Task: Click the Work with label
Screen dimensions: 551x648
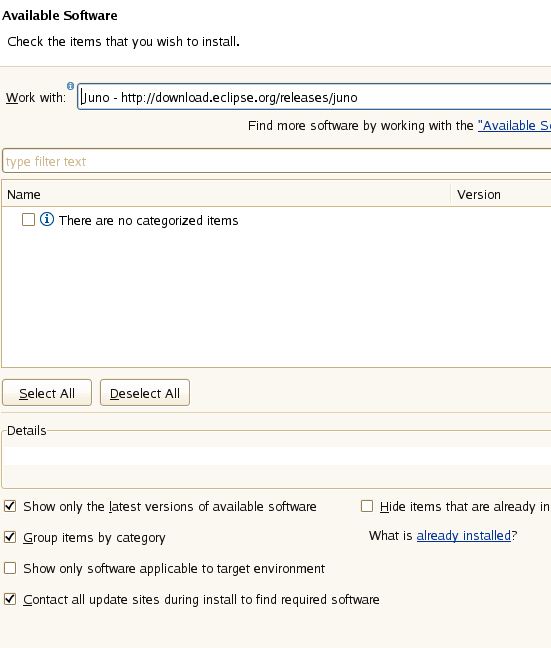Action: point(36,98)
